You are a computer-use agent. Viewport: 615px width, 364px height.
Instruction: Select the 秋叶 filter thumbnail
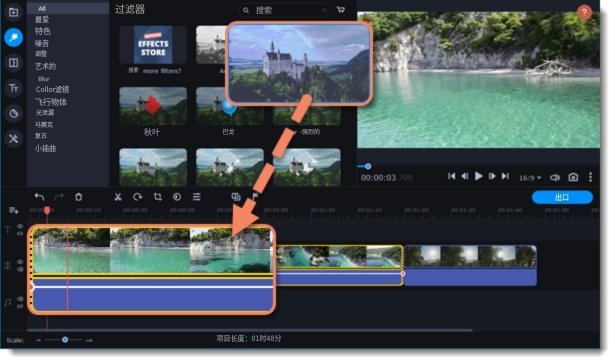(153, 106)
